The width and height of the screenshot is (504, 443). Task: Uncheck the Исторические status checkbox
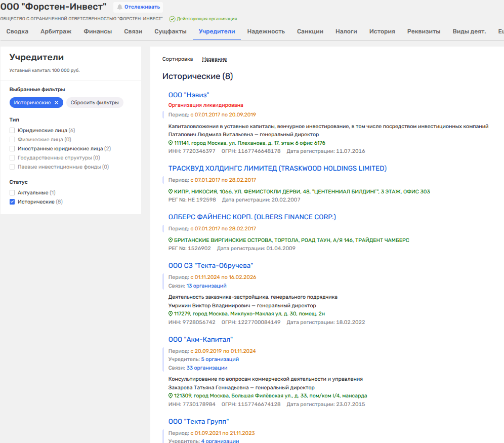[x=12, y=202]
